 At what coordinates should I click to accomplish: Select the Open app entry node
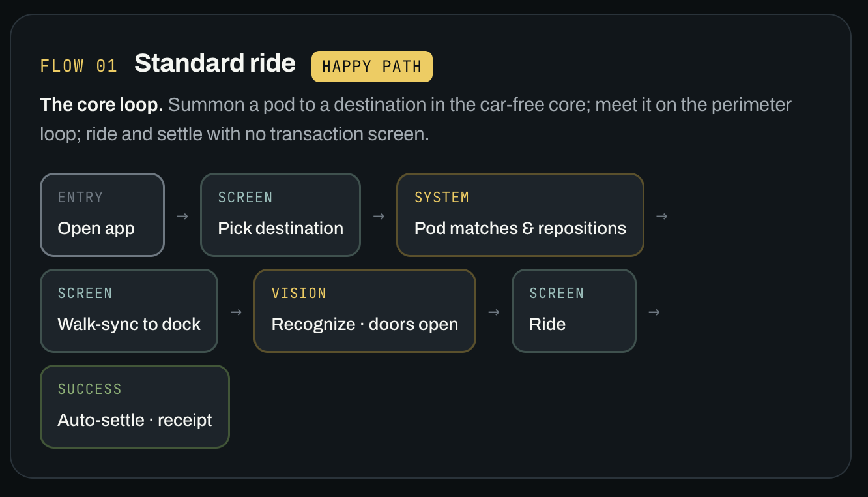(102, 215)
